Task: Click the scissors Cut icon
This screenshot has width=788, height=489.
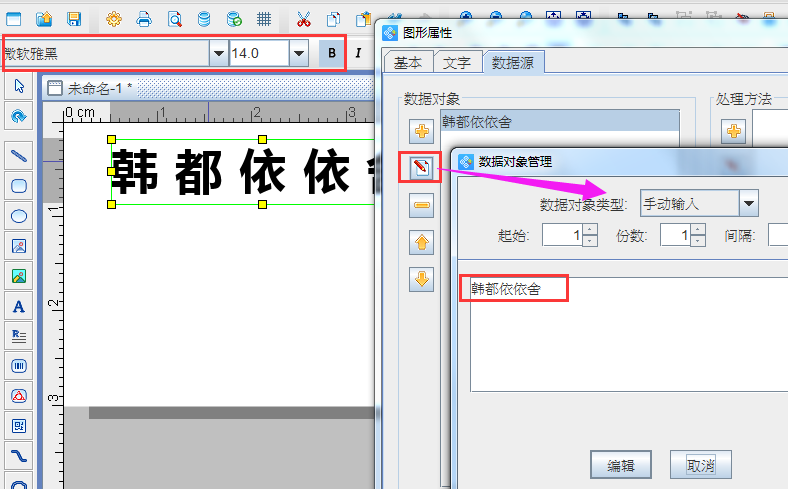Action: point(304,19)
